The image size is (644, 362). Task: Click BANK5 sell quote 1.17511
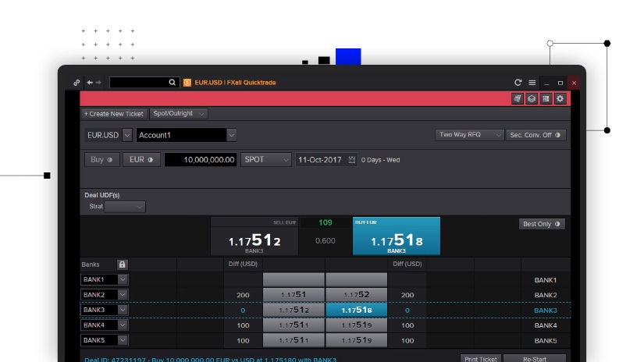coord(294,340)
